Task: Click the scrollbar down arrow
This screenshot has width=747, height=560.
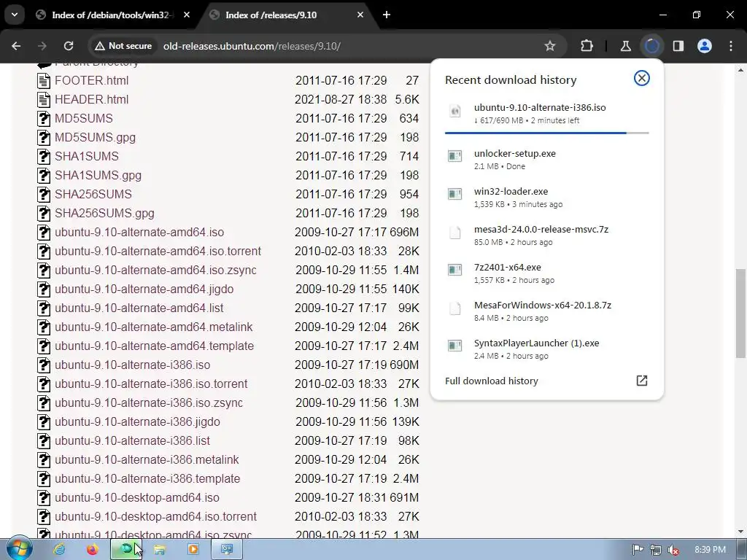Action: (x=740, y=532)
